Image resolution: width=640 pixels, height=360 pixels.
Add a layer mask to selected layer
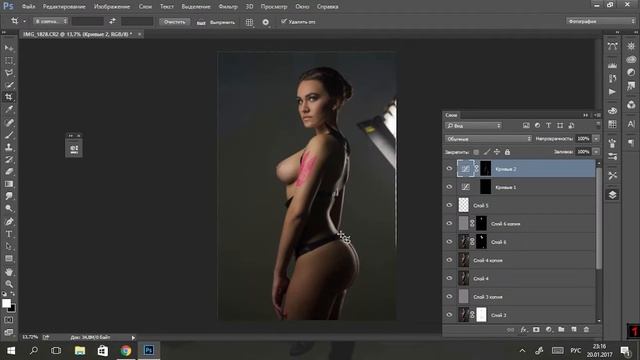pos(536,329)
